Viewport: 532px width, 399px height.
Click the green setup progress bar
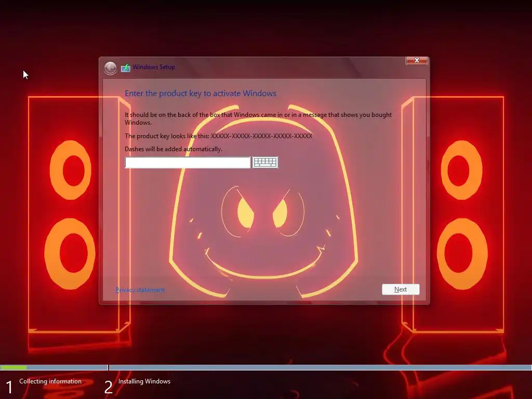(x=14, y=367)
